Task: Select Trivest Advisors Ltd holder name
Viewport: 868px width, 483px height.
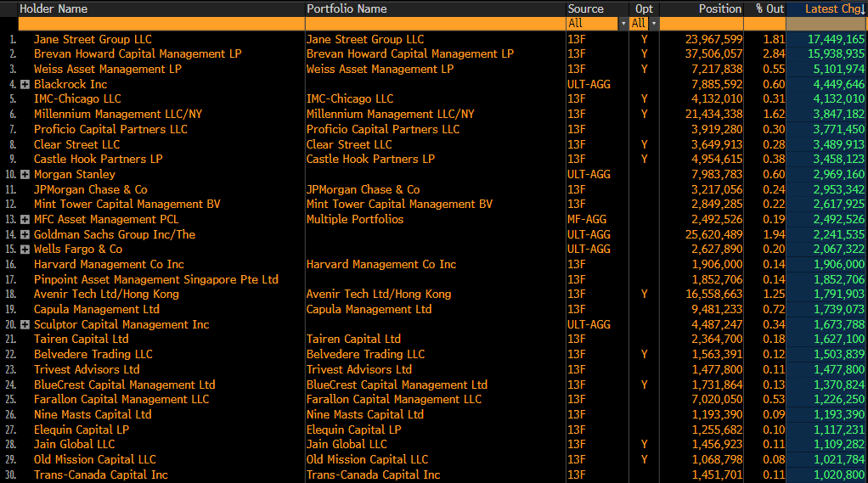Action: coord(87,369)
